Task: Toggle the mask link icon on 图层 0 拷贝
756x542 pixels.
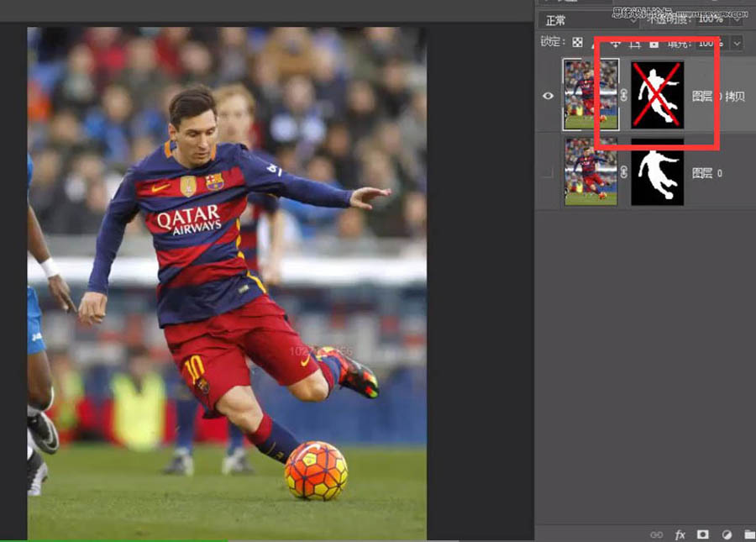Action: coord(624,95)
